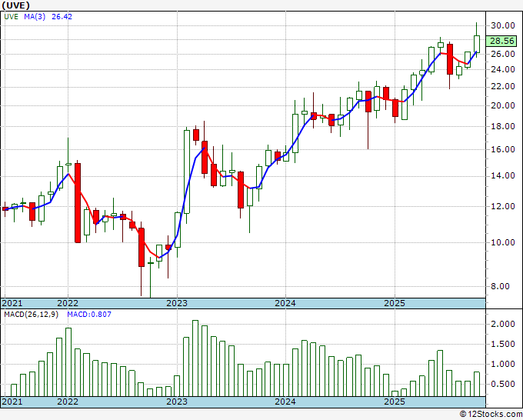
Task: Click the tallest MACD bar after 2023
Action: click(195, 358)
